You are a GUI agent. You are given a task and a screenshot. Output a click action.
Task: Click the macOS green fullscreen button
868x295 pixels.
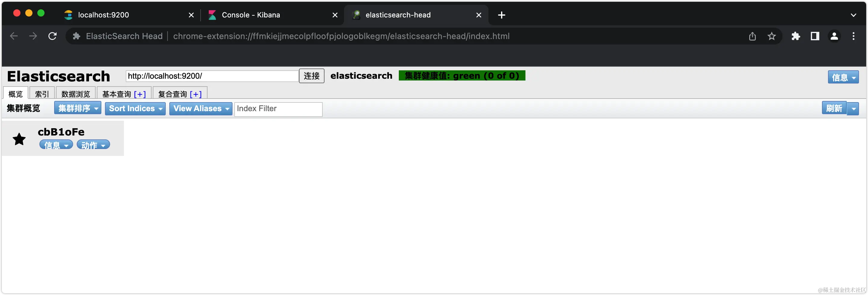tap(41, 13)
